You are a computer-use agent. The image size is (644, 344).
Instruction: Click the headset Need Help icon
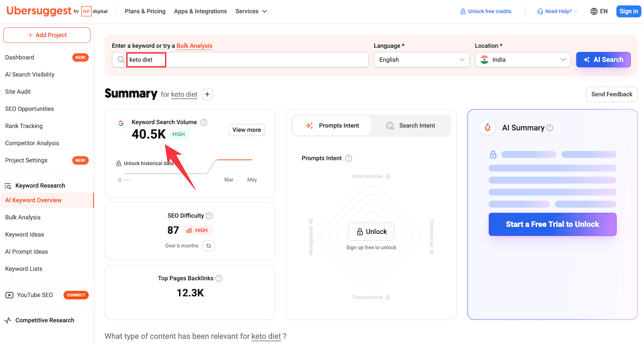[540, 12]
